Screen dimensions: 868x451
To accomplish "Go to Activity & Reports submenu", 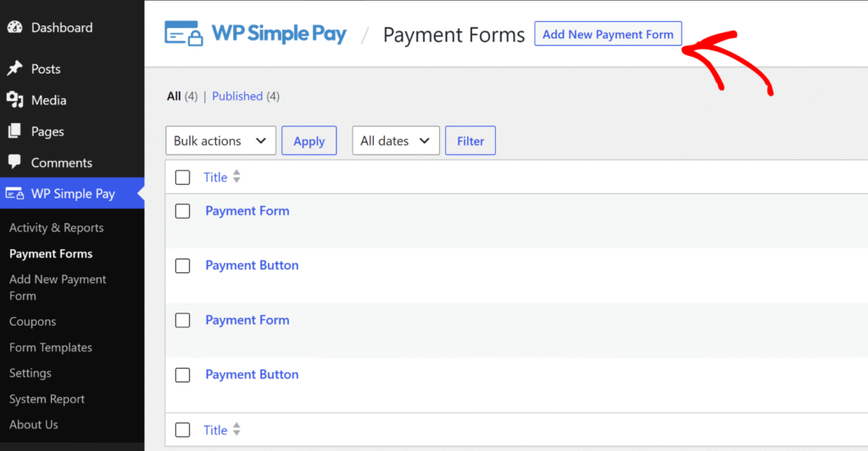I will click(57, 227).
